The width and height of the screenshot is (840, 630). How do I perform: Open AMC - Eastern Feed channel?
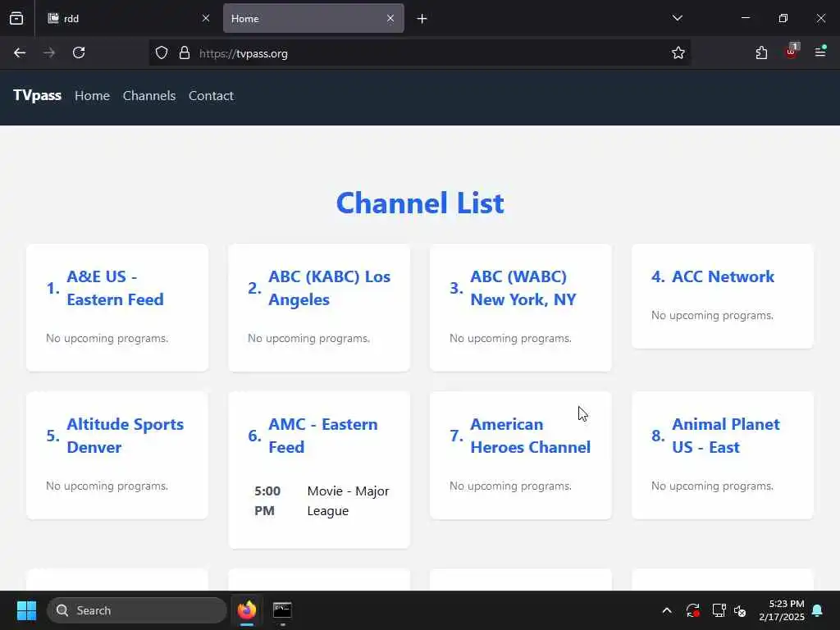point(323,436)
